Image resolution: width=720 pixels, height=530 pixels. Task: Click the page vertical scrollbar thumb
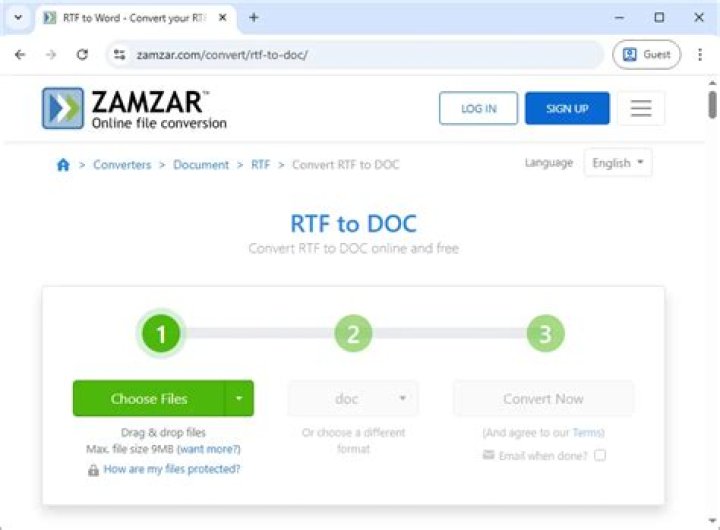click(x=712, y=105)
